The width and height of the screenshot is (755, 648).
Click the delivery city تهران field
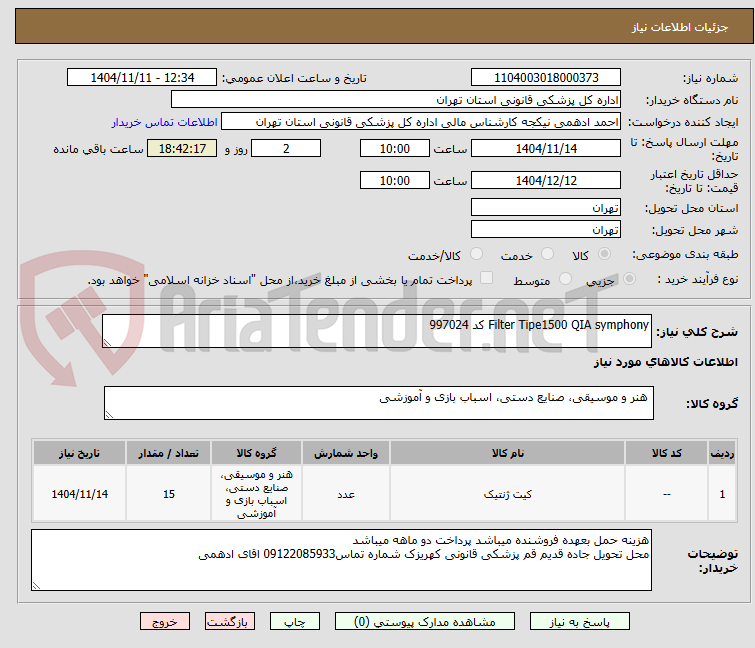pyautogui.click(x=546, y=229)
